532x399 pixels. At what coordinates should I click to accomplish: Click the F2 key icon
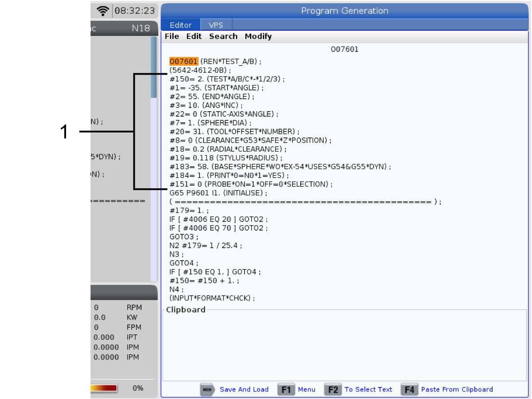point(333,390)
